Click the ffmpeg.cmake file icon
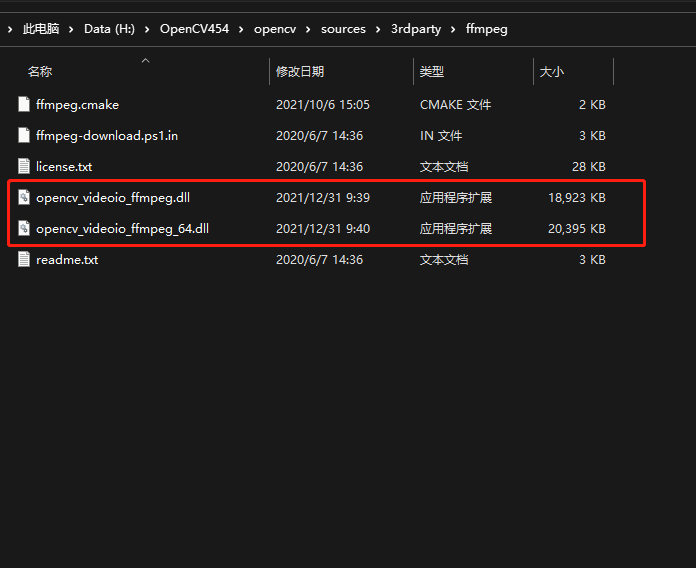Viewport: 696px width, 568px height. (x=24, y=105)
